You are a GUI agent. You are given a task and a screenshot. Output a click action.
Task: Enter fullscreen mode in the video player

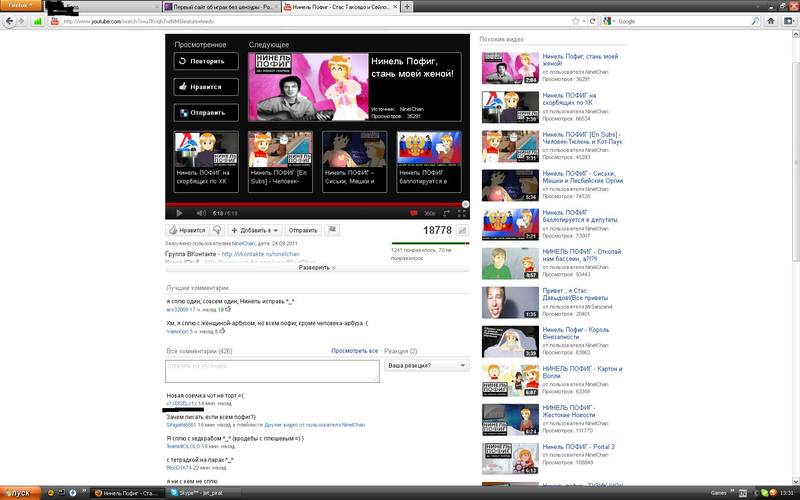click(461, 213)
